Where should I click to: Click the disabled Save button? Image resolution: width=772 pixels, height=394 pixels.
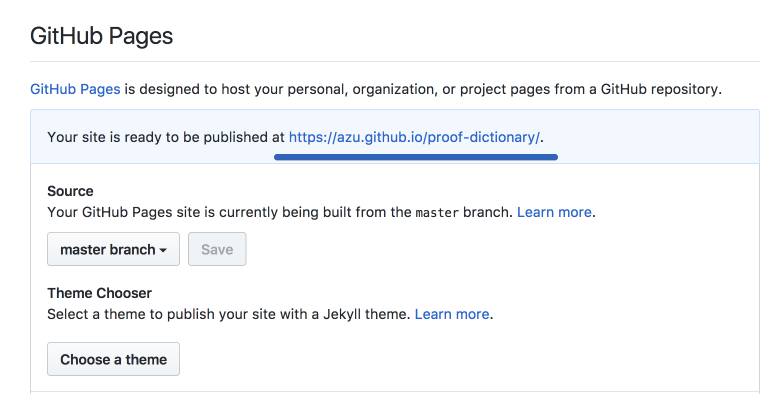coord(217,249)
